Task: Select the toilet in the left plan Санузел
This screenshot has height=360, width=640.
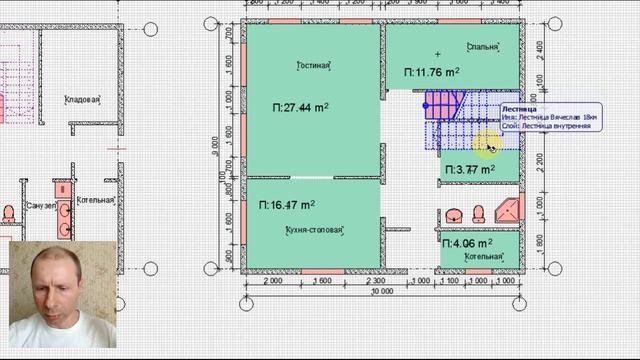Action: [x=9, y=214]
